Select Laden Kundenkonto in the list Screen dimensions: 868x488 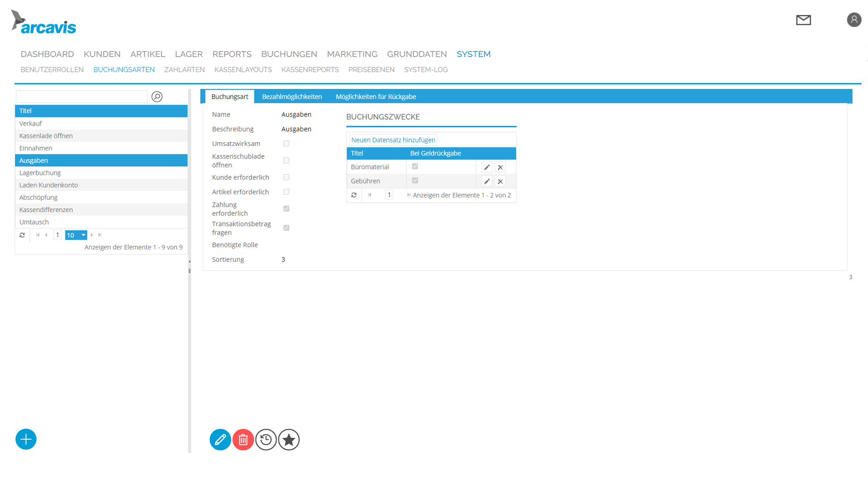101,185
